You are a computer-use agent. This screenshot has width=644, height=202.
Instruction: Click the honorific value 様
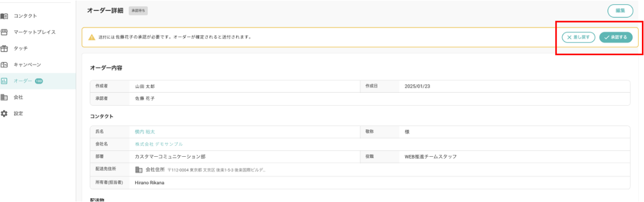tap(407, 132)
